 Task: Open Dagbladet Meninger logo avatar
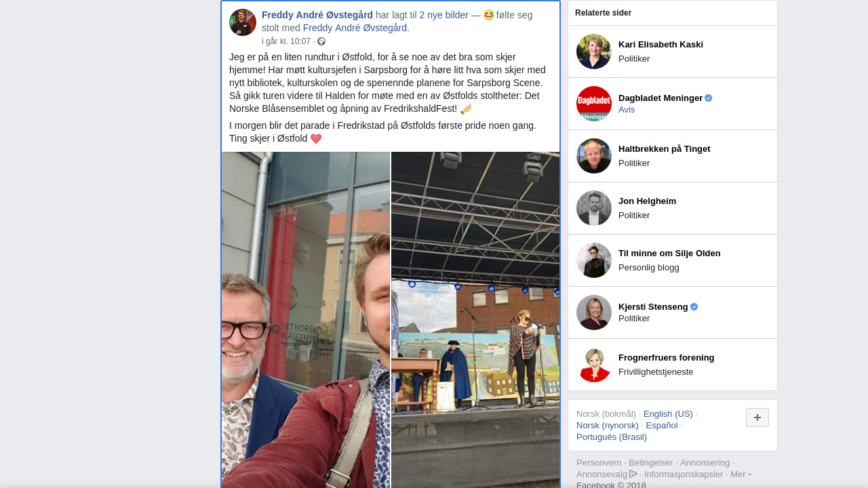tap(594, 104)
